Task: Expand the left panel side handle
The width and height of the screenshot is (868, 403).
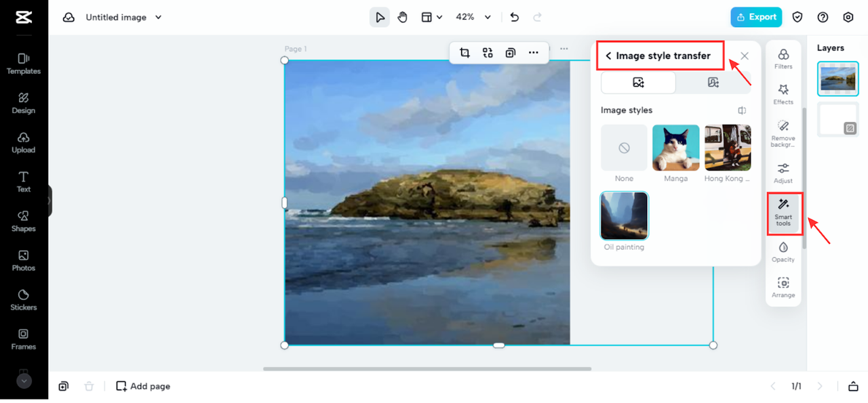Action: pos(50,201)
